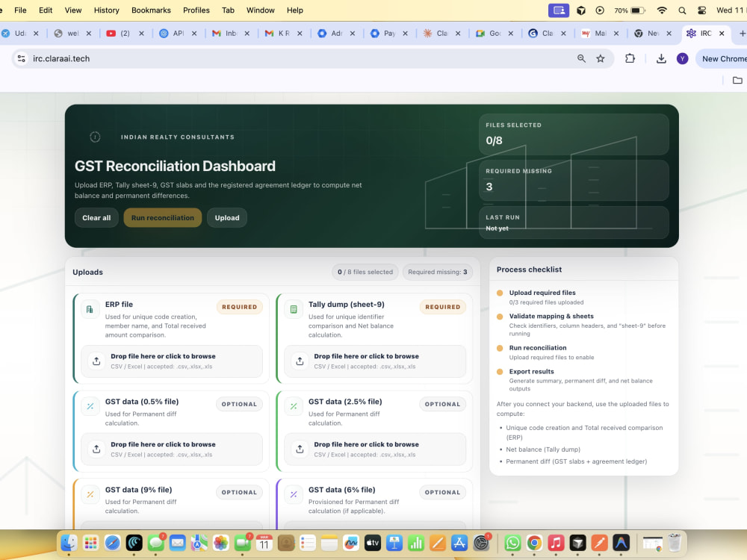Viewport: 747px width, 560px height.
Task: Click upload arrow icon in GST 0.5% dropzone
Action: pos(96,449)
